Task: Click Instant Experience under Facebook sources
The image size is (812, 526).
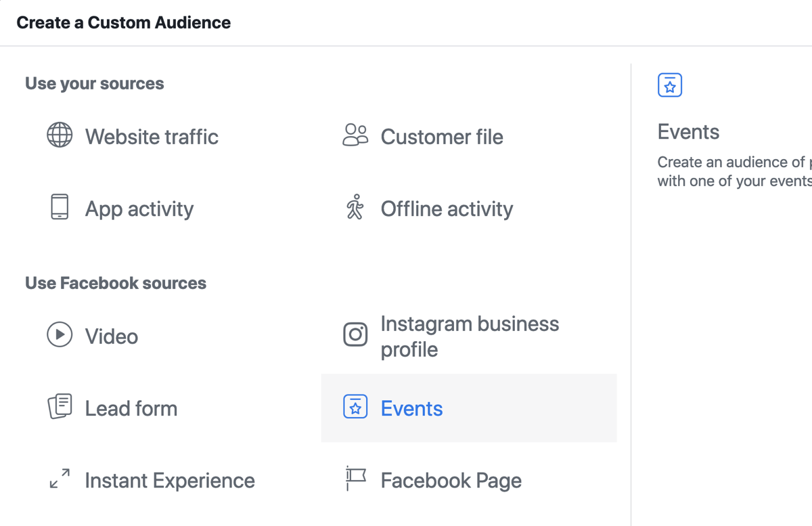Action: click(x=169, y=480)
